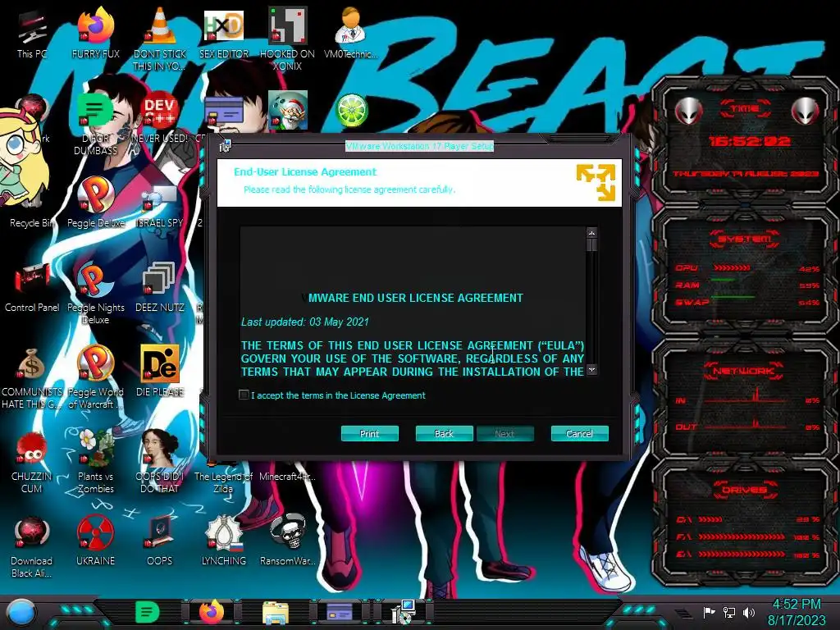Click the grayed Next button

coord(504,433)
